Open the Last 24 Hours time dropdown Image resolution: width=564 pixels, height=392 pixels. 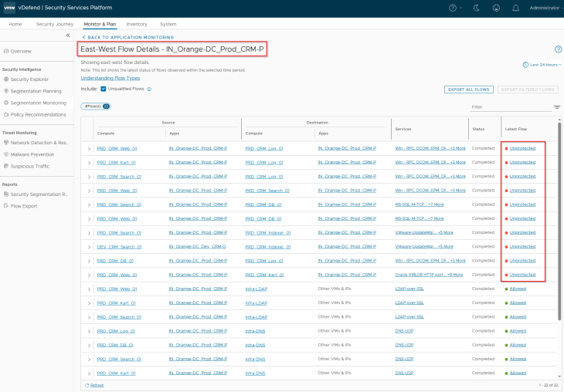click(541, 65)
